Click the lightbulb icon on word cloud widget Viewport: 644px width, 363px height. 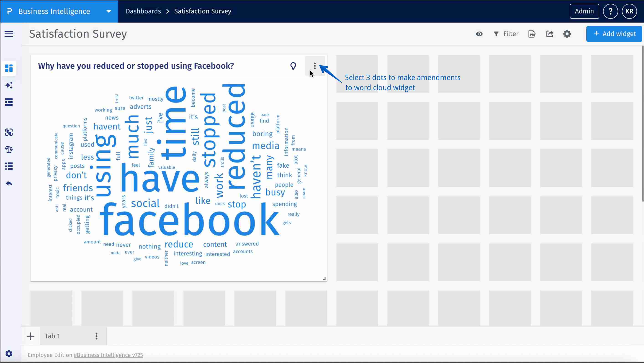(293, 66)
